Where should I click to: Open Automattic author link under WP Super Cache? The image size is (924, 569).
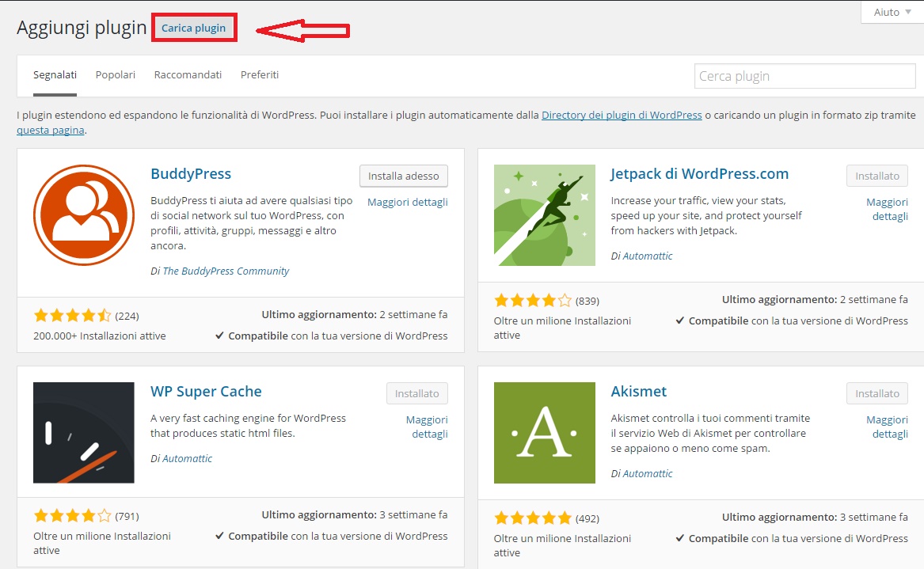(188, 458)
